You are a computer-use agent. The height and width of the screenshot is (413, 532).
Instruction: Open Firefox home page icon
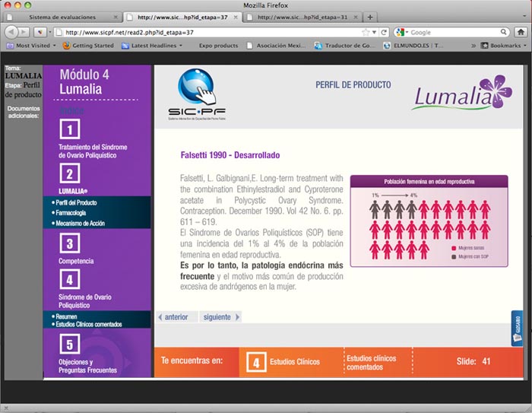[521, 32]
